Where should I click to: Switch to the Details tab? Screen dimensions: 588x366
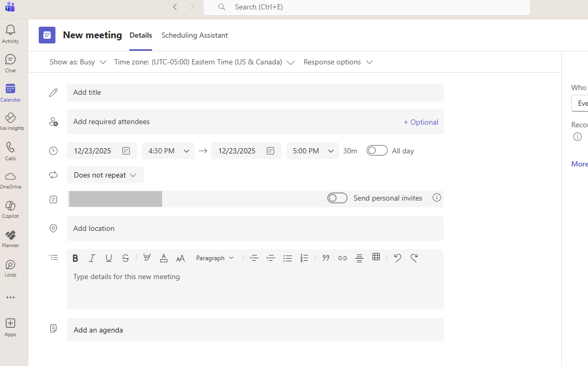click(x=141, y=35)
